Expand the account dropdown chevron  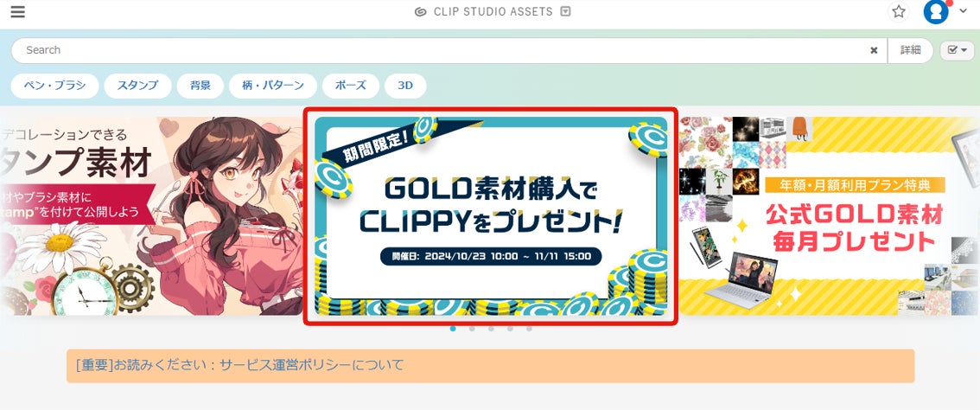point(963,10)
